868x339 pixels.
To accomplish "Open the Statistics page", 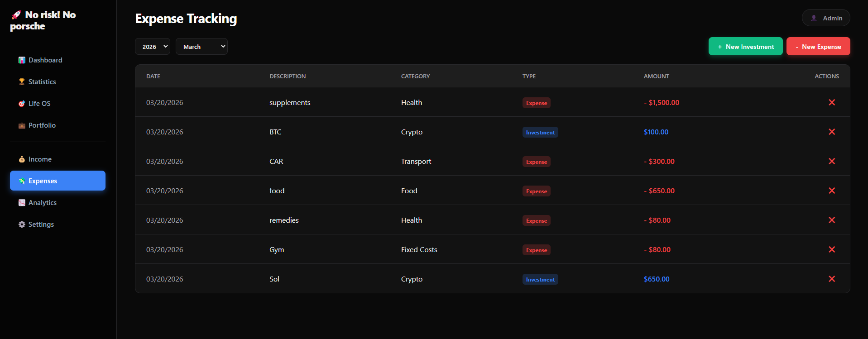I will click(x=42, y=82).
